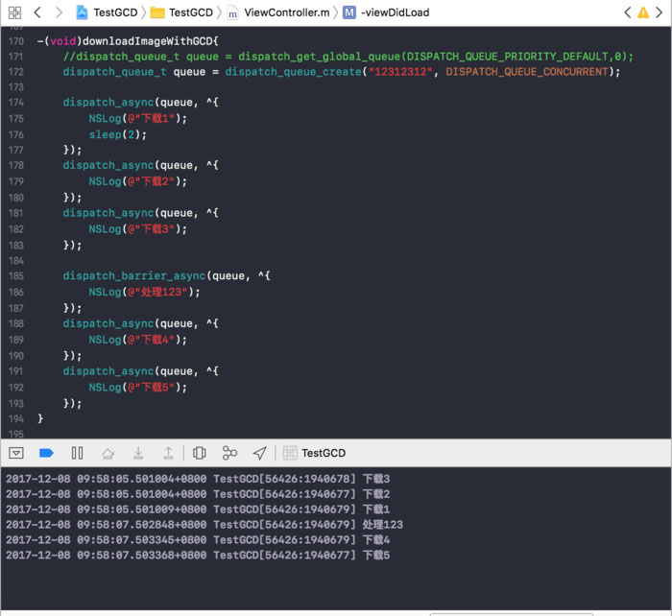Click DISPATCH_QUEUE_CONCURRENT constant
This screenshot has width=672, height=616.
coord(527,72)
